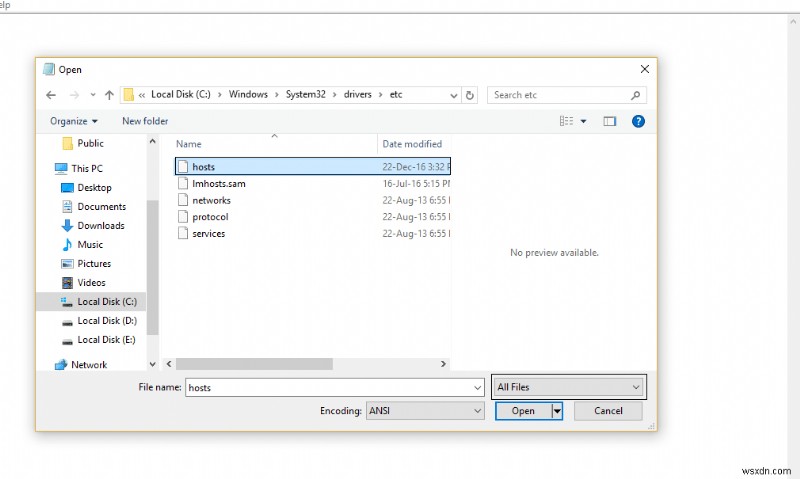Screen dimensions: 800x479
Task: Expand the Open button split arrow
Action: (x=557, y=411)
